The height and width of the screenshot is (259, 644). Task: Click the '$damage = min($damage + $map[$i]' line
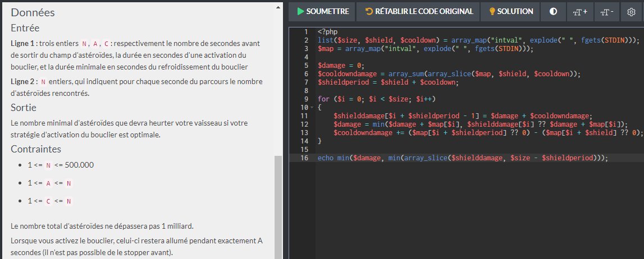(x=481, y=124)
